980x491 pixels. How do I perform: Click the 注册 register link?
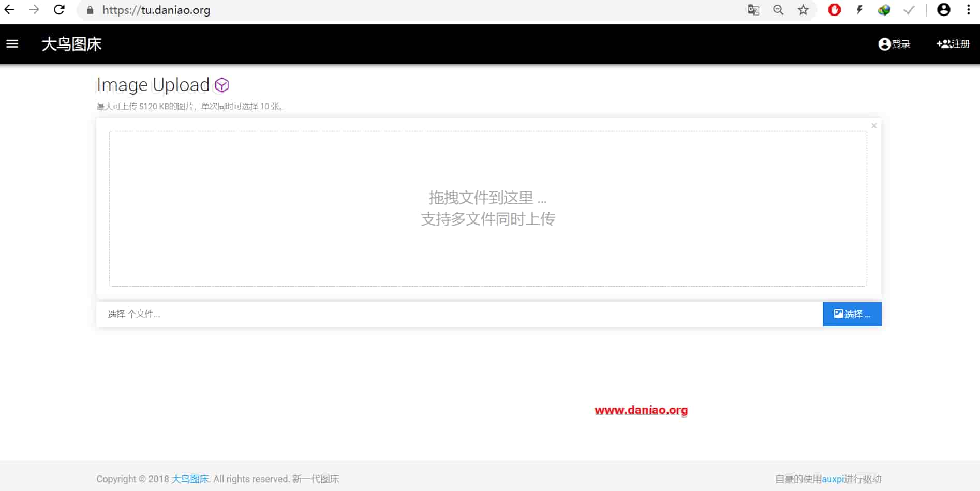[953, 44]
